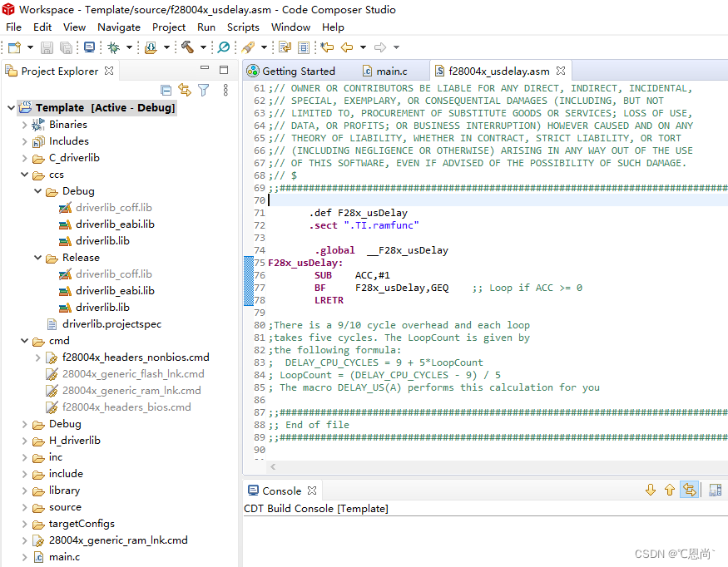Start debugging with the bug icon
Screen dimensions: 728x567
(x=114, y=47)
